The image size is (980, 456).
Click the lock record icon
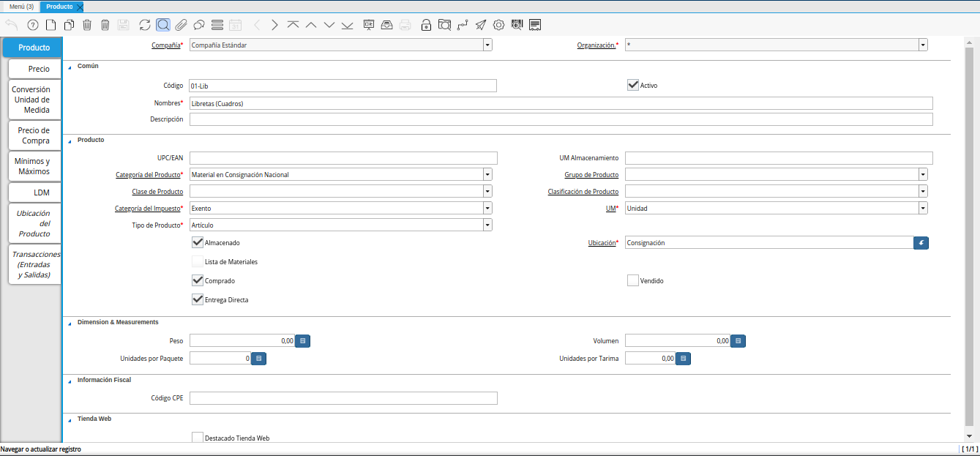click(x=426, y=25)
